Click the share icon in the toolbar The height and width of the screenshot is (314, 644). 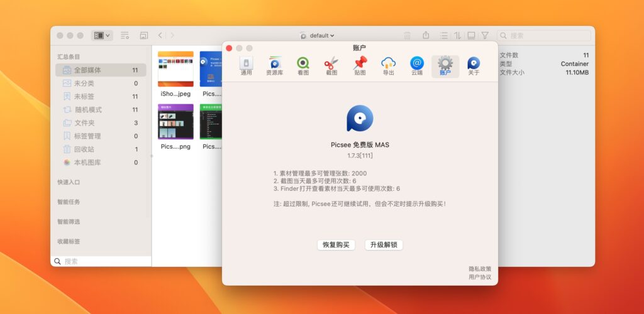point(426,35)
